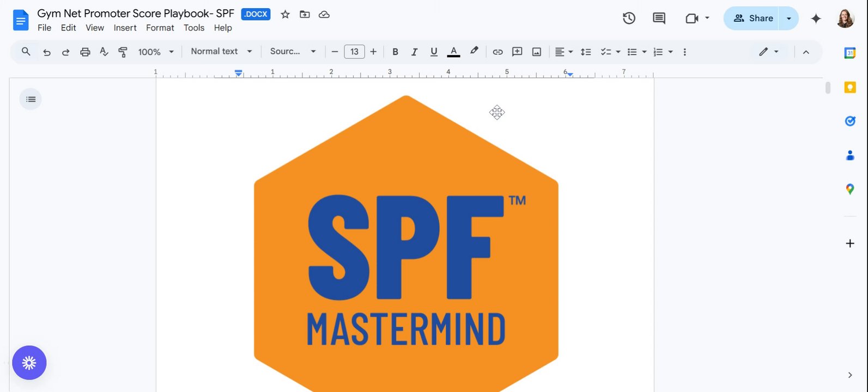Redo the last action
The image size is (868, 392).
[65, 52]
